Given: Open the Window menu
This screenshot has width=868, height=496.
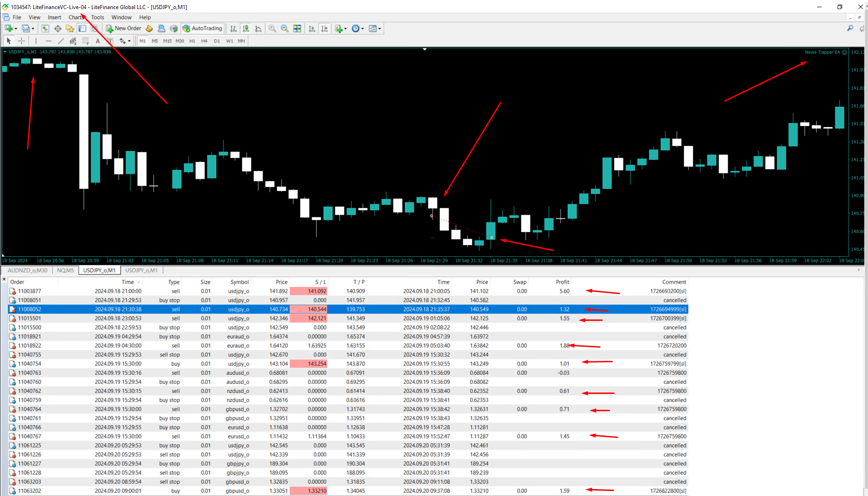Looking at the screenshot, I should [122, 17].
